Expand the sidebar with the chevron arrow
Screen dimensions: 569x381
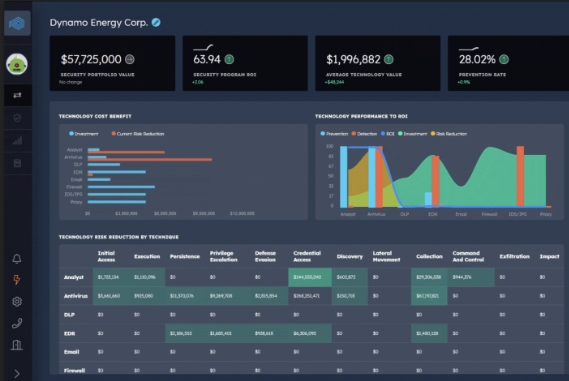pyautogui.click(x=17, y=374)
